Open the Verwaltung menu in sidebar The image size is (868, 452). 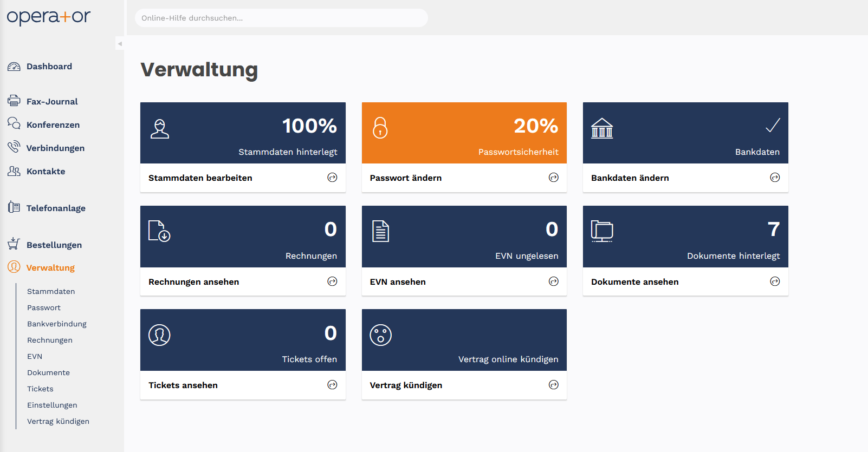click(x=50, y=268)
